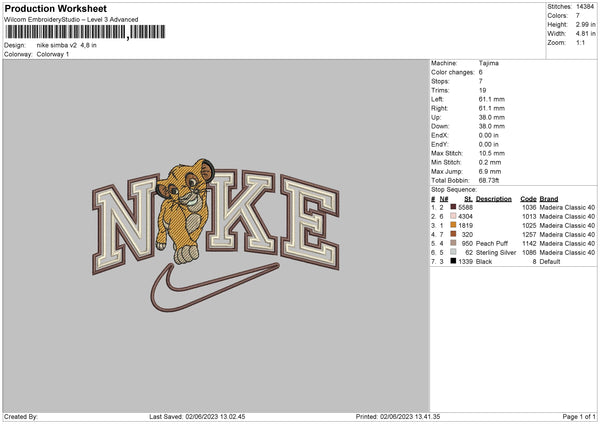
Task: Click the Up value 38.0 mm
Action: (492, 117)
